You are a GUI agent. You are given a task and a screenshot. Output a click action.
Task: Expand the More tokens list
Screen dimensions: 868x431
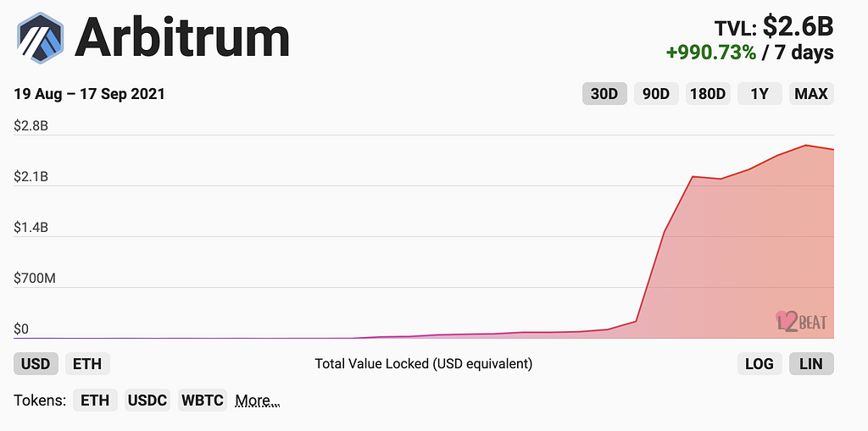[x=257, y=401]
